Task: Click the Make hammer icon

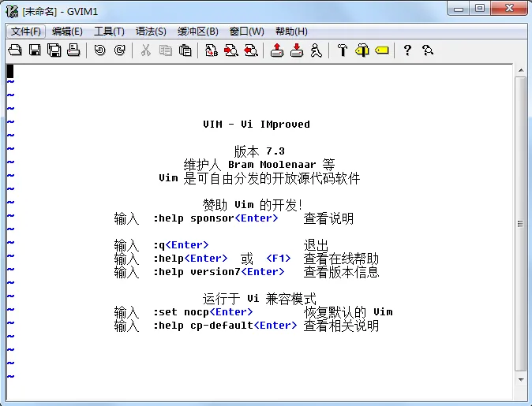Action: click(343, 50)
